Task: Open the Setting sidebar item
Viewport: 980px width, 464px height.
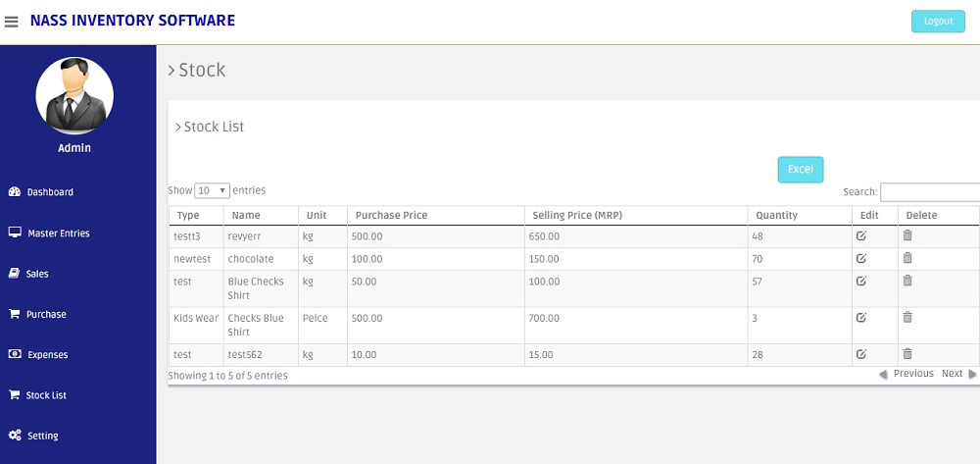Action: [x=42, y=436]
